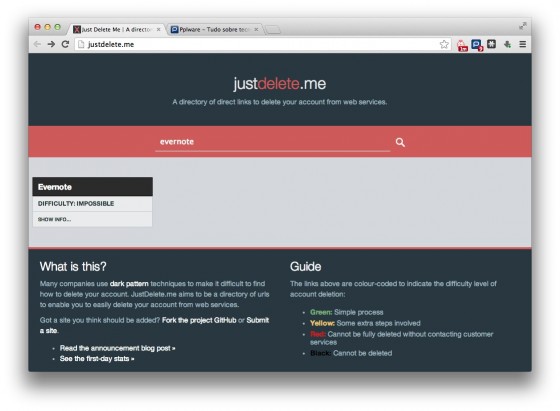
Task: Open the Chrome hamburger menu
Action: [522, 44]
